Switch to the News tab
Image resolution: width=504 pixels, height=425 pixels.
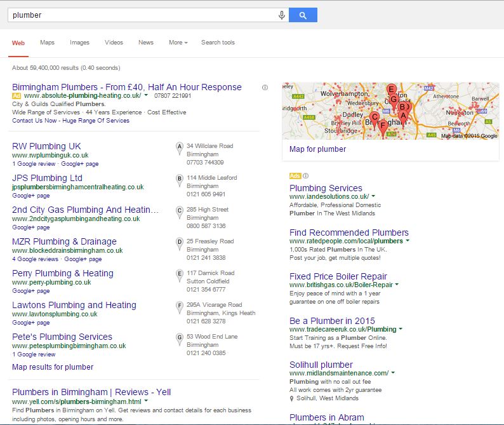[x=146, y=43]
